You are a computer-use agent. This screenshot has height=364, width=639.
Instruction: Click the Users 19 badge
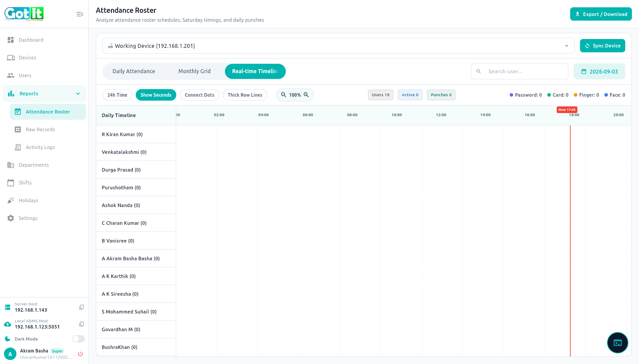click(x=381, y=95)
